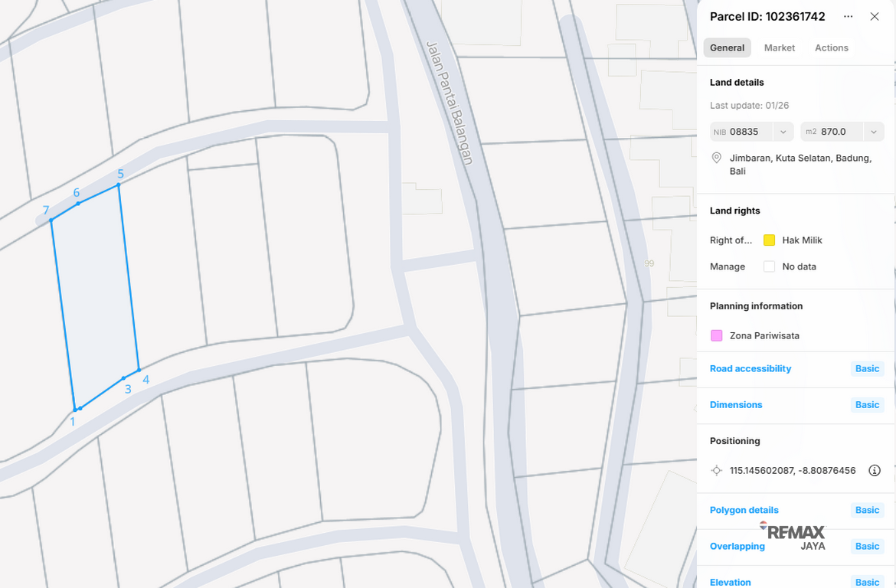896x588 pixels.
Task: Expand the m2 870.0 dropdown
Action: (874, 132)
